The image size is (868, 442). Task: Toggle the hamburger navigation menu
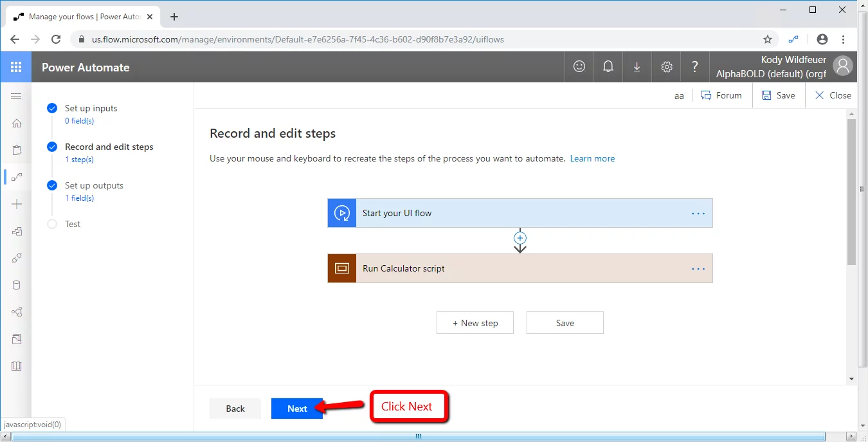[16, 96]
